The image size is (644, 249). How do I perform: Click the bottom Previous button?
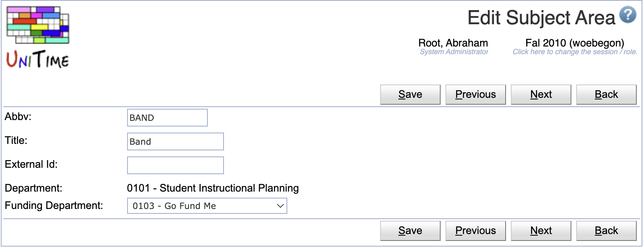476,231
